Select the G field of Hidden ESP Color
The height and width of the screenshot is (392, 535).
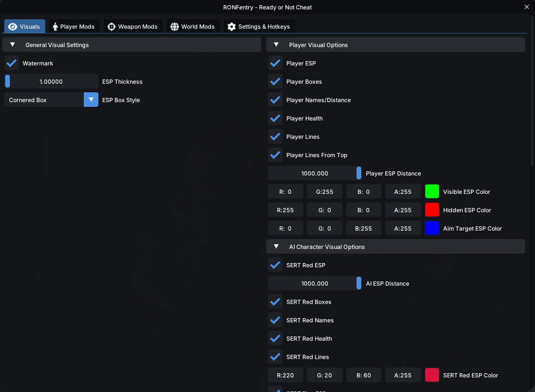click(324, 210)
